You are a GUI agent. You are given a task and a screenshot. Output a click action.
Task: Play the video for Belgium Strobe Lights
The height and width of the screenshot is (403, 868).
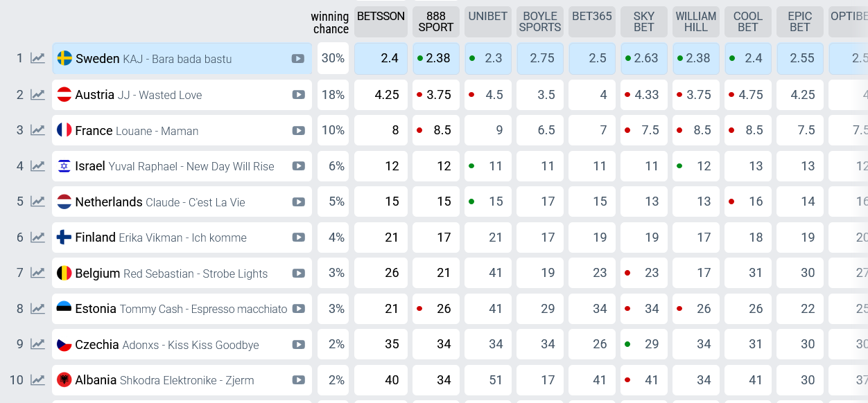pos(298,273)
